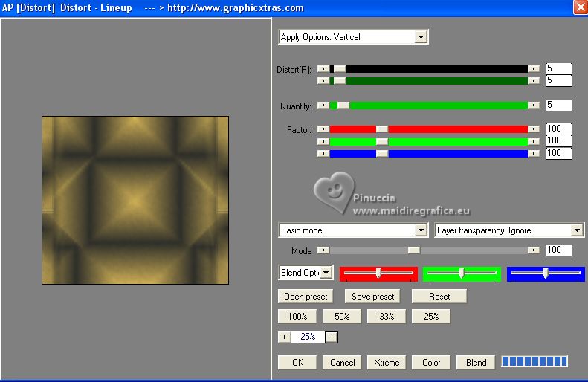The image size is (588, 382).
Task: Click the blue Factor slider thumb
Action: pyautogui.click(x=382, y=153)
